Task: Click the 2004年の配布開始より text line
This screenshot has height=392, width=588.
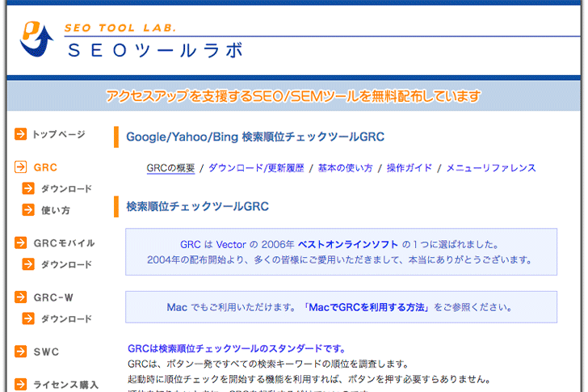Action: click(x=339, y=260)
